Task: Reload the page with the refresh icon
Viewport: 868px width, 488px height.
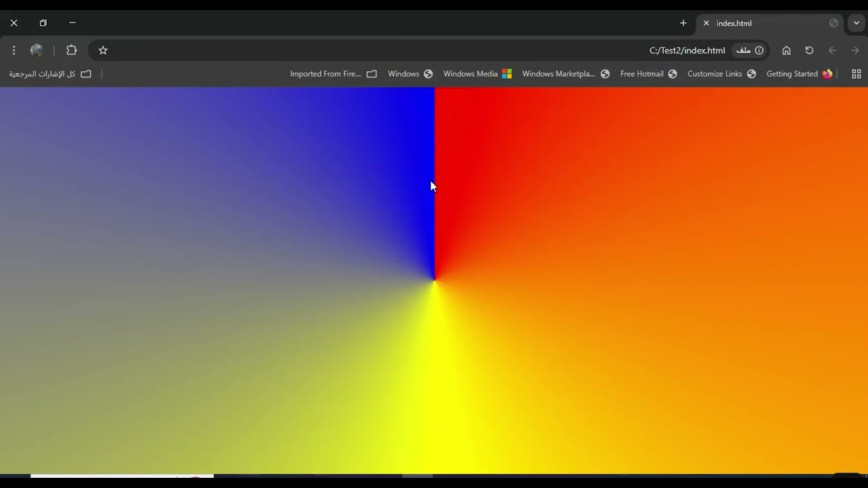Action: tap(809, 50)
